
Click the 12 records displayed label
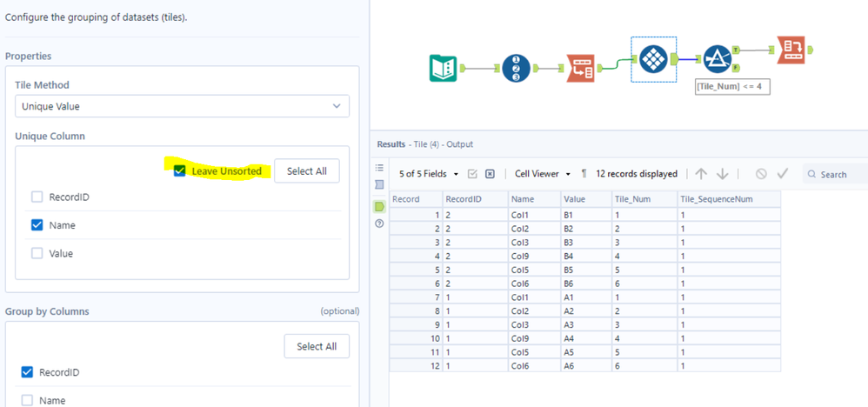tap(637, 174)
